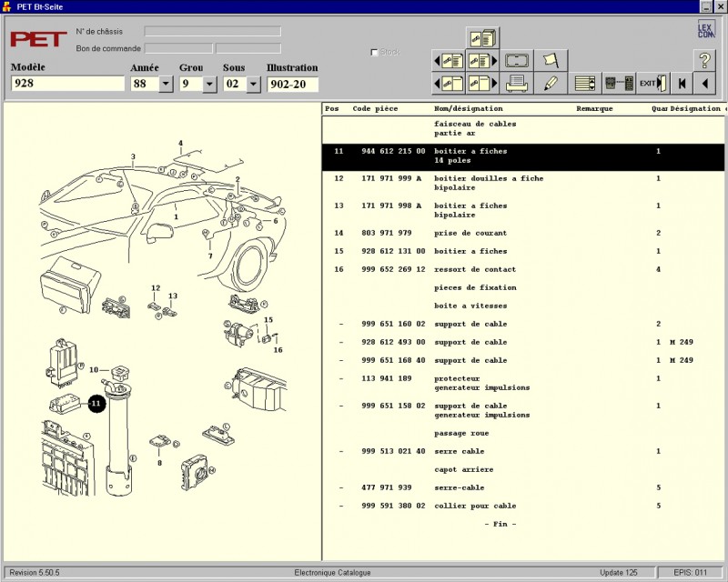Select part row 999 651 158 02

pyautogui.click(x=523, y=410)
